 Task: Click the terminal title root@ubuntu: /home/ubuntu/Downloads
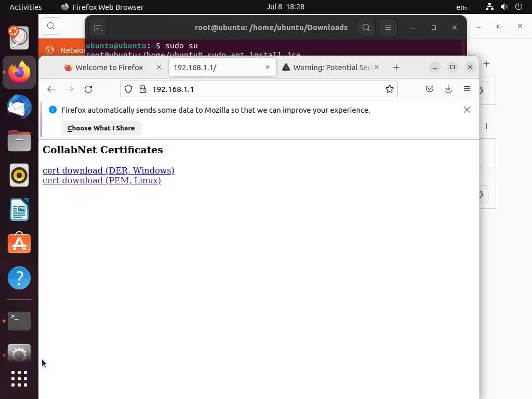point(271,28)
